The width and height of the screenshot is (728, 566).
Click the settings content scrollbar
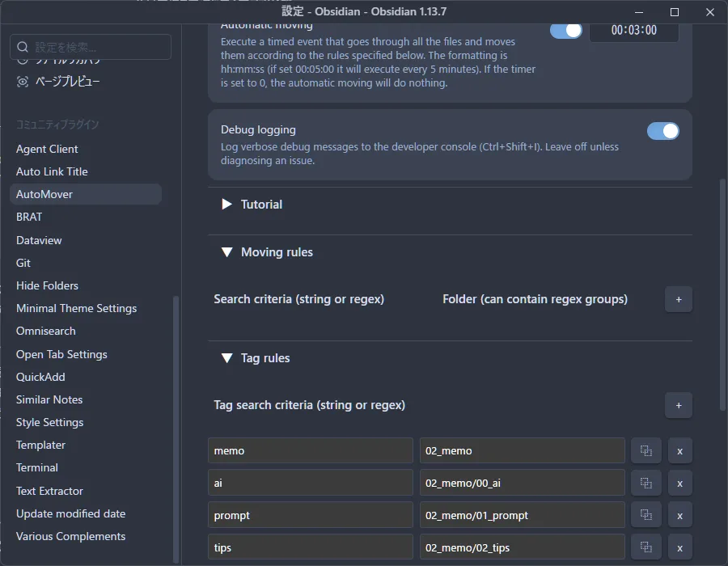722,294
